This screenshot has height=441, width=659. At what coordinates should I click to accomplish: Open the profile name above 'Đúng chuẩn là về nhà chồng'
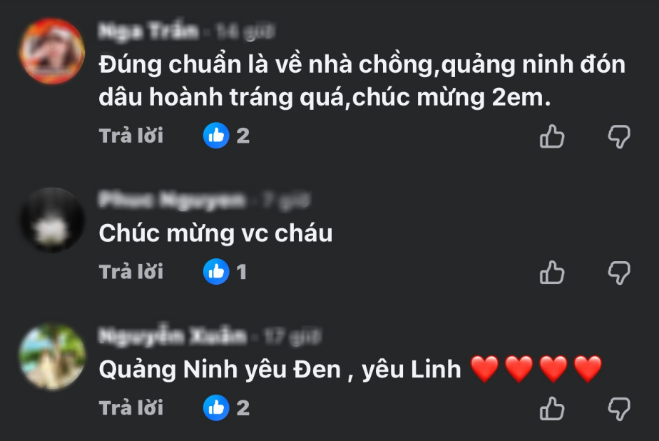click(x=148, y=31)
